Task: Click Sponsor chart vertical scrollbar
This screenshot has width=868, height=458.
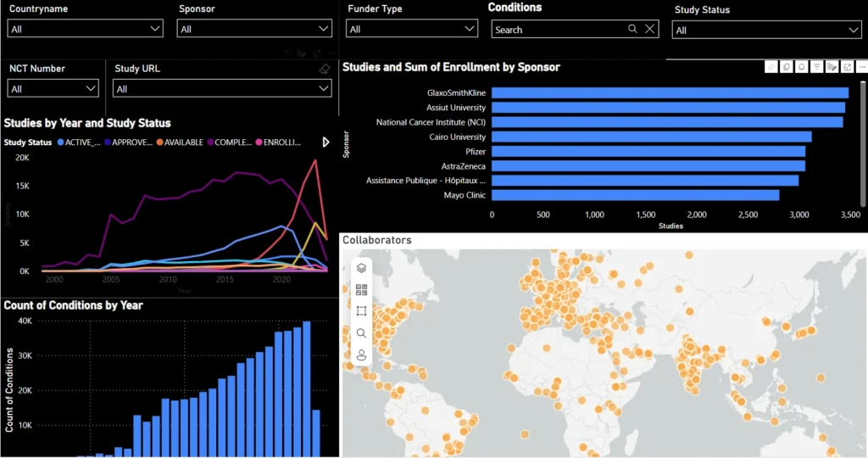Action: pyautogui.click(x=863, y=144)
